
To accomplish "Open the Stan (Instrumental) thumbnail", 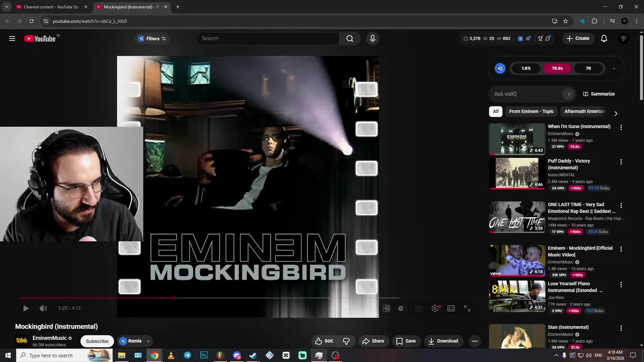I will point(517,336).
